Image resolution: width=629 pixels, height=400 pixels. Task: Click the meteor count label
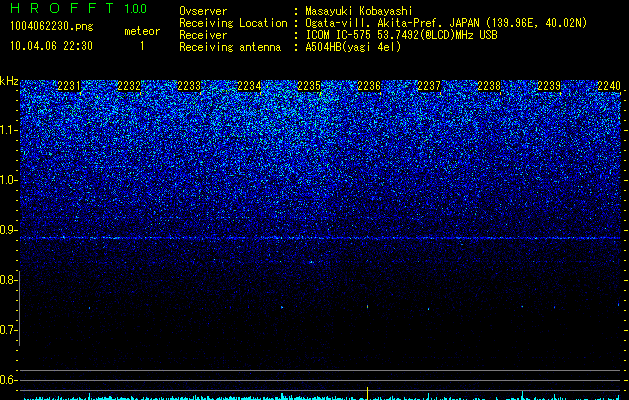[142, 31]
